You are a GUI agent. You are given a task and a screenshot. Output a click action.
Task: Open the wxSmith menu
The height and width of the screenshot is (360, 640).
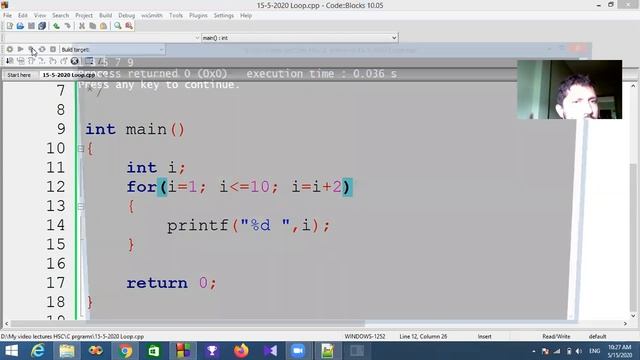coord(152,15)
